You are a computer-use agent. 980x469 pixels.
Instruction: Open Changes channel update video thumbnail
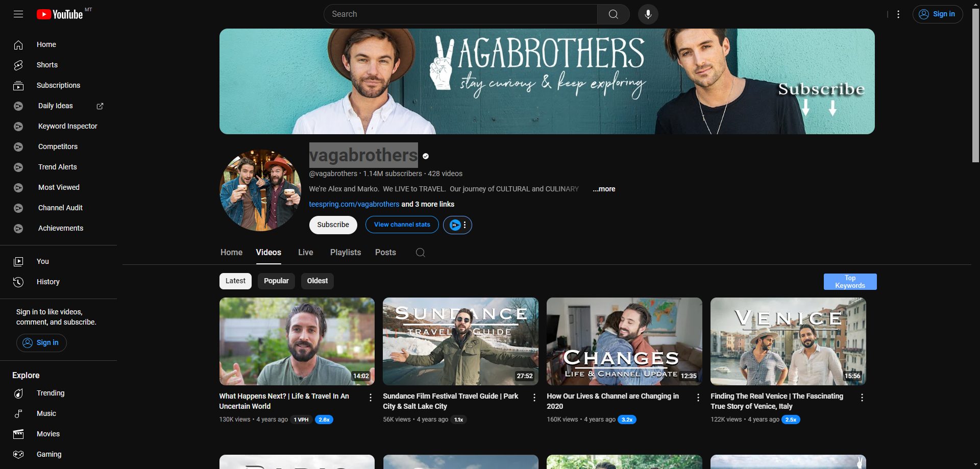624,341
